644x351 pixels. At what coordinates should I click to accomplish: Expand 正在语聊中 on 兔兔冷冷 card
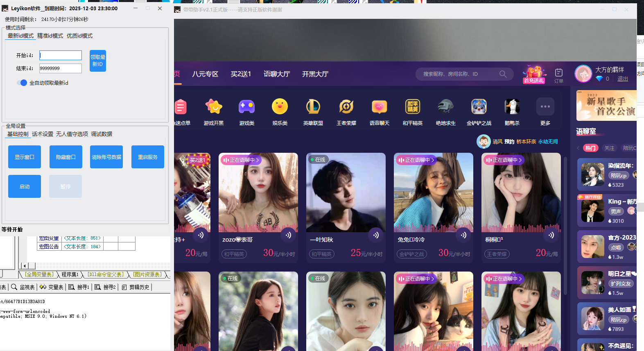tap(416, 160)
